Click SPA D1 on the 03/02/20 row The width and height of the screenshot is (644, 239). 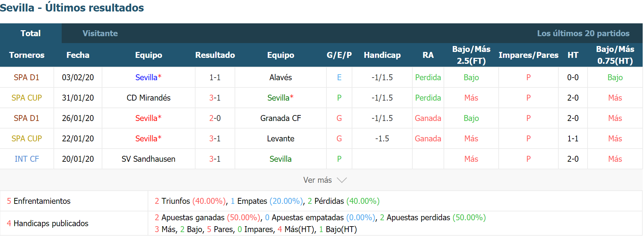pyautogui.click(x=27, y=77)
